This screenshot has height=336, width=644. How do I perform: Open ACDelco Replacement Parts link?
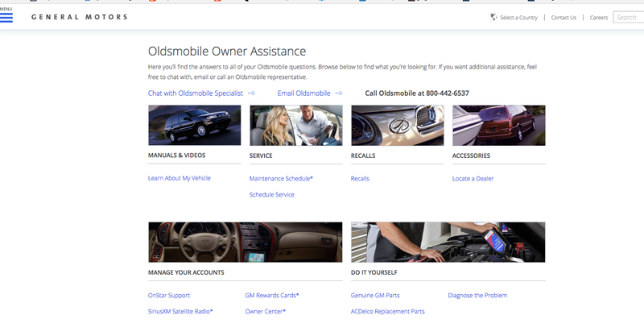[388, 311]
